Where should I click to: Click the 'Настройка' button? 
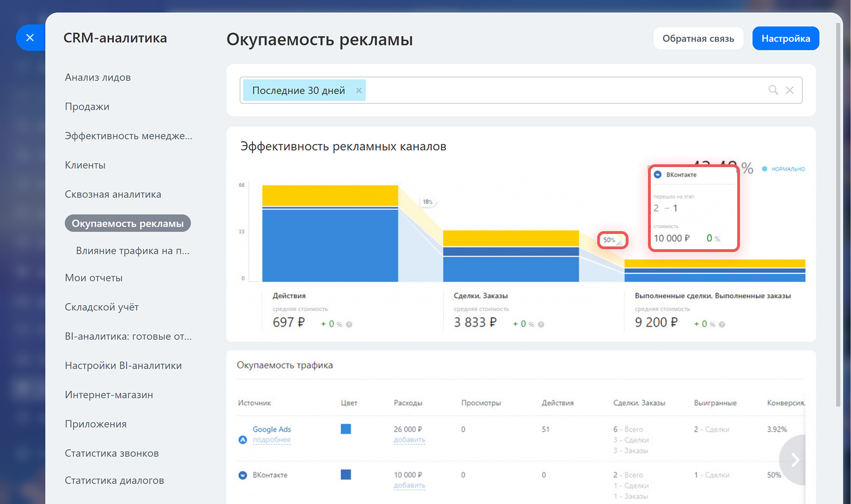(x=786, y=39)
